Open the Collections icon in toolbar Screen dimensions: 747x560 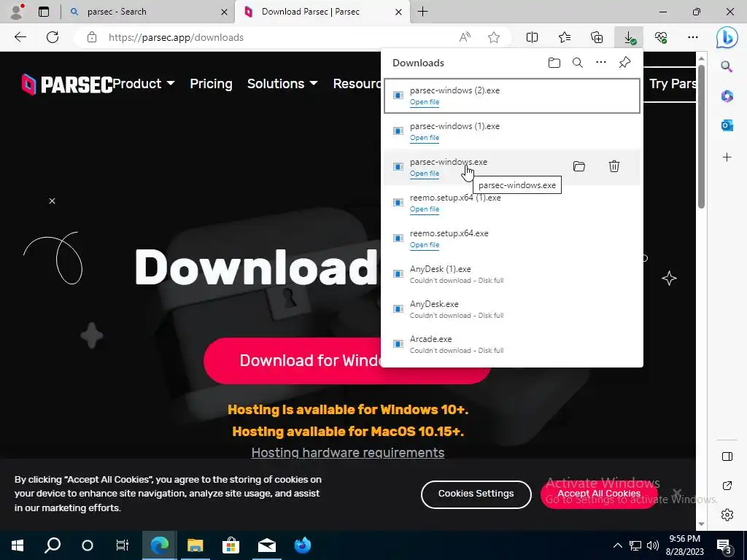[597, 37]
